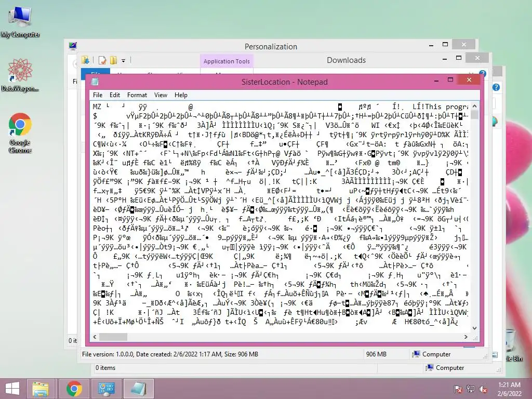Select the DataWagon desktop shortcut
The width and height of the screenshot is (532, 399).
click(20, 75)
